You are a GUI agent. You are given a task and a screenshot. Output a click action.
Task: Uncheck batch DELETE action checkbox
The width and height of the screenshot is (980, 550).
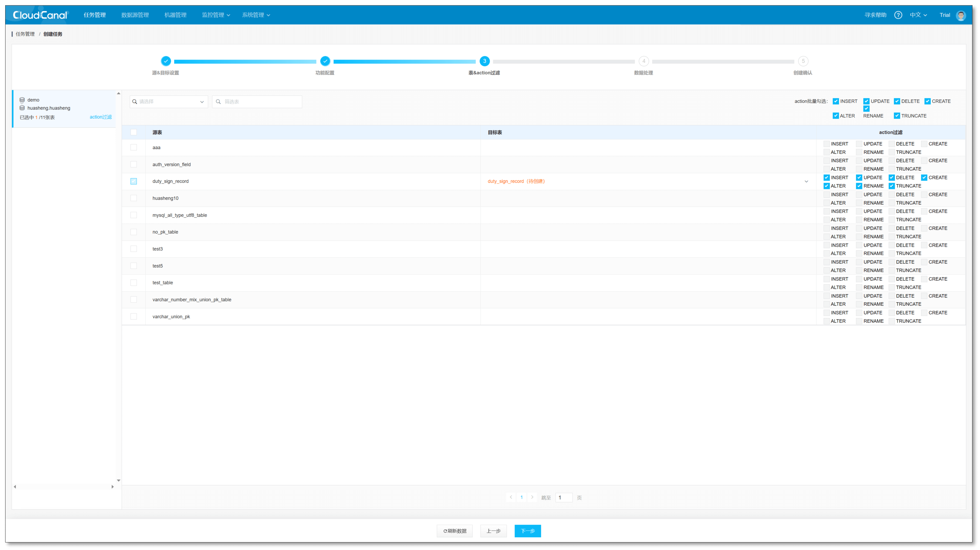897,101
